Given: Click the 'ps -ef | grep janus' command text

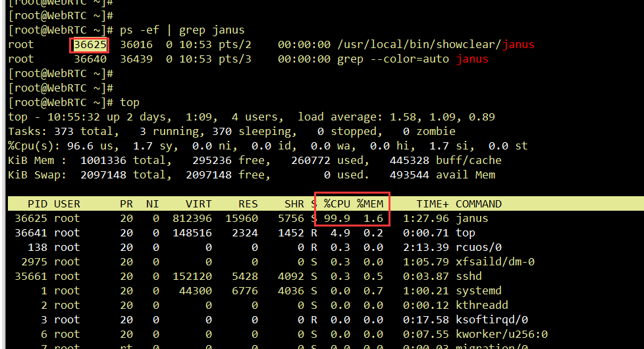Looking at the screenshot, I should point(182,30).
